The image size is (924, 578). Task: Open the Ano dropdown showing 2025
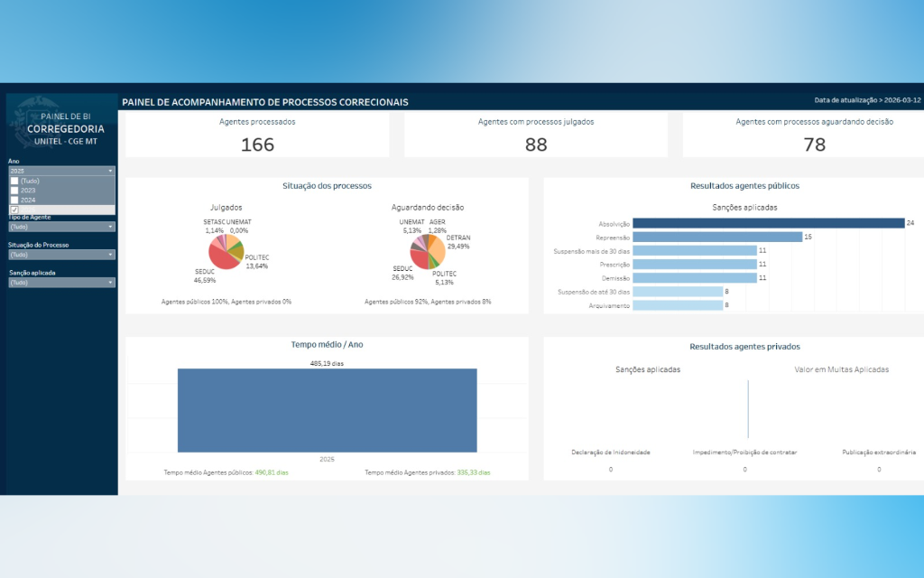pyautogui.click(x=61, y=170)
